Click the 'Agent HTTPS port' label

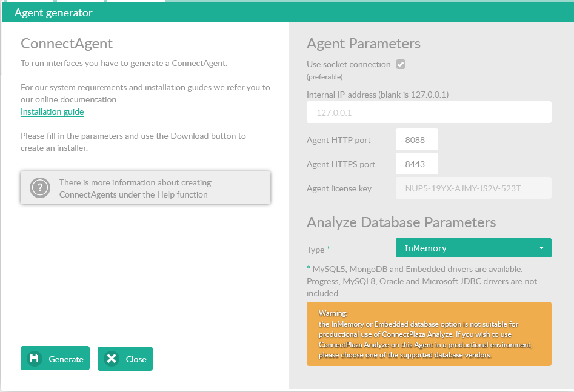point(341,164)
